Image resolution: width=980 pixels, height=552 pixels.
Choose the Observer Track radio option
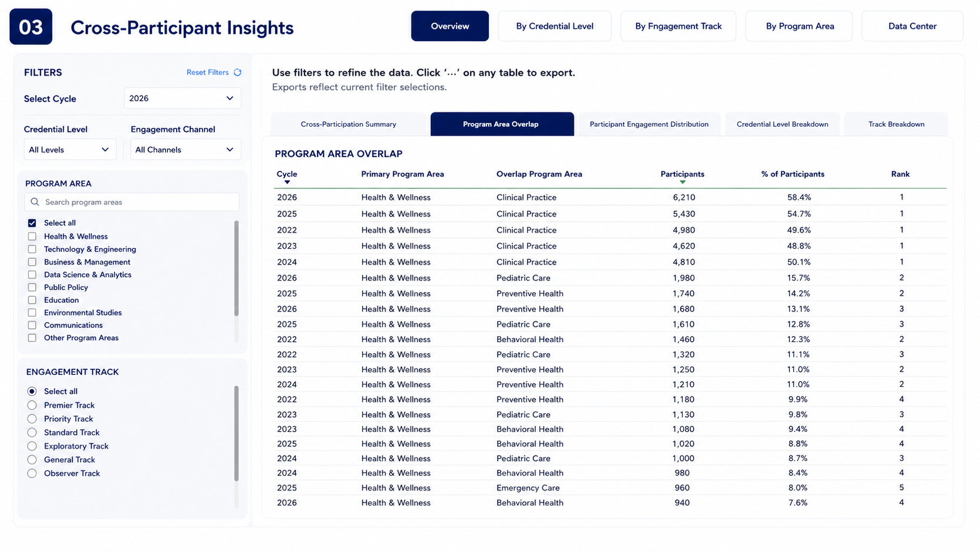tap(32, 473)
